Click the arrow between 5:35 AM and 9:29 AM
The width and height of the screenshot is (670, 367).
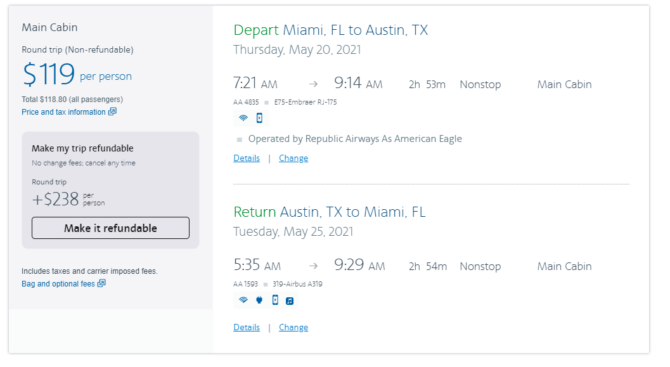313,266
